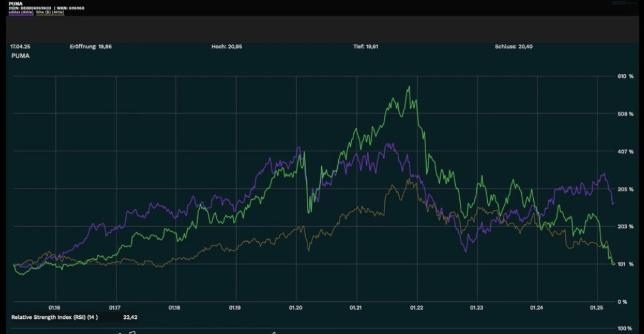Click the PUMA label inside the chart

click(x=21, y=56)
